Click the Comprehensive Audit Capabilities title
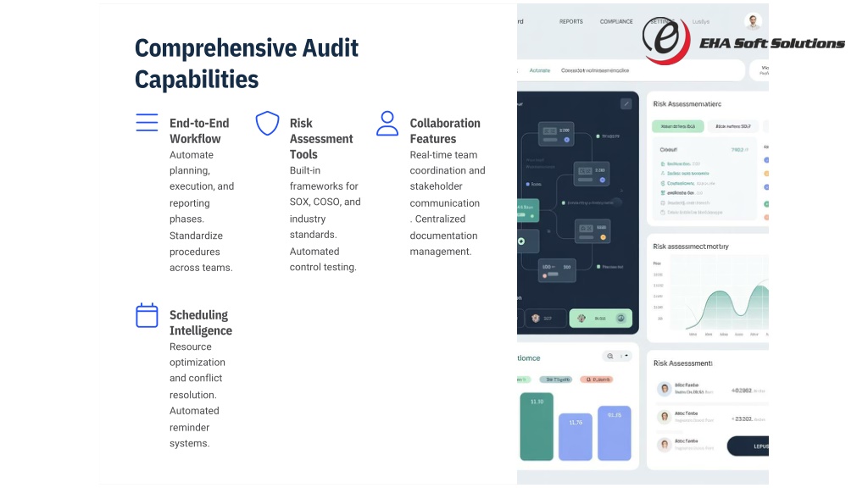The width and height of the screenshot is (868, 488). pyautogui.click(x=247, y=64)
